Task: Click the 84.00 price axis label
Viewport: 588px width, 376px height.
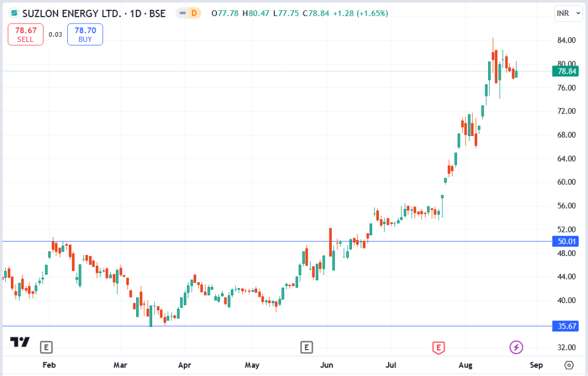Action: tap(566, 40)
